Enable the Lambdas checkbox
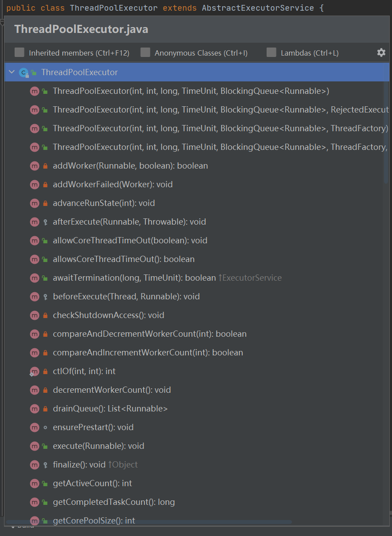Screen dimensions: 392x536 (x=272, y=52)
